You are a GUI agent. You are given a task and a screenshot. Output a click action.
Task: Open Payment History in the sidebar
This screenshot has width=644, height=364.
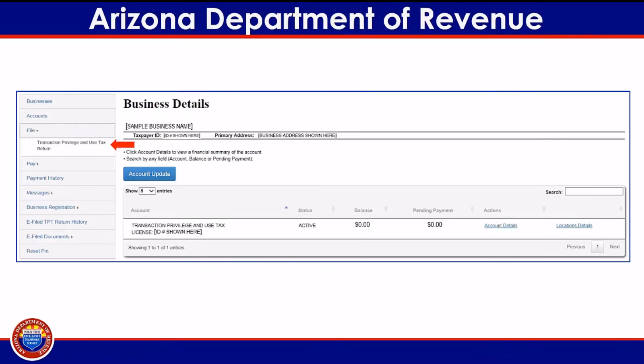(x=45, y=178)
